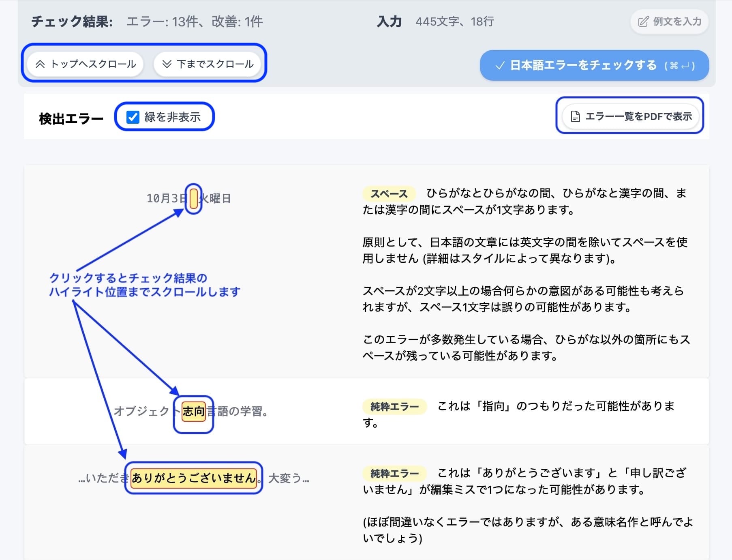Click the checkmark icon in the blue check button
Screen dimensions: 732x560
(500, 65)
